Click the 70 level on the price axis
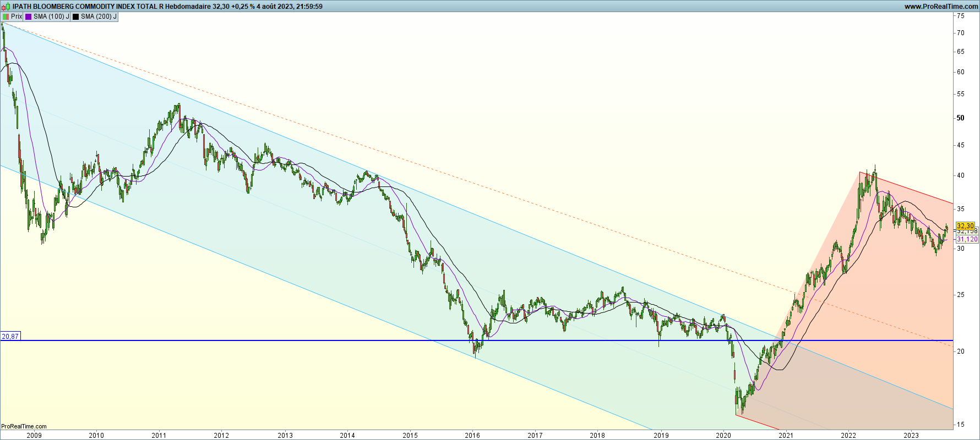 click(961, 33)
